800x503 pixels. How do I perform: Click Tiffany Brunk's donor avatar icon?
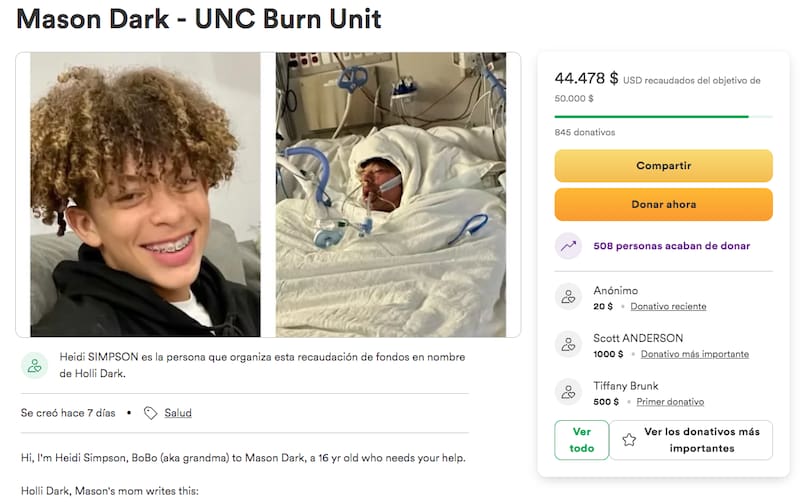pyautogui.click(x=569, y=393)
